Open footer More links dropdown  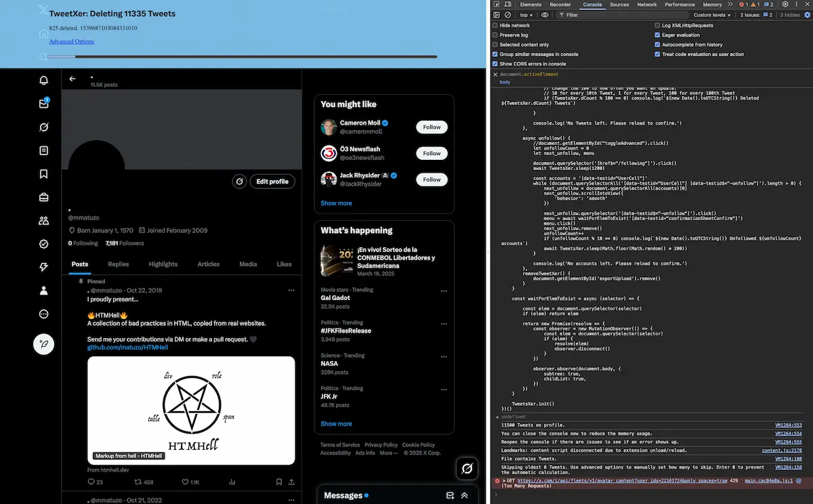pyautogui.click(x=389, y=453)
